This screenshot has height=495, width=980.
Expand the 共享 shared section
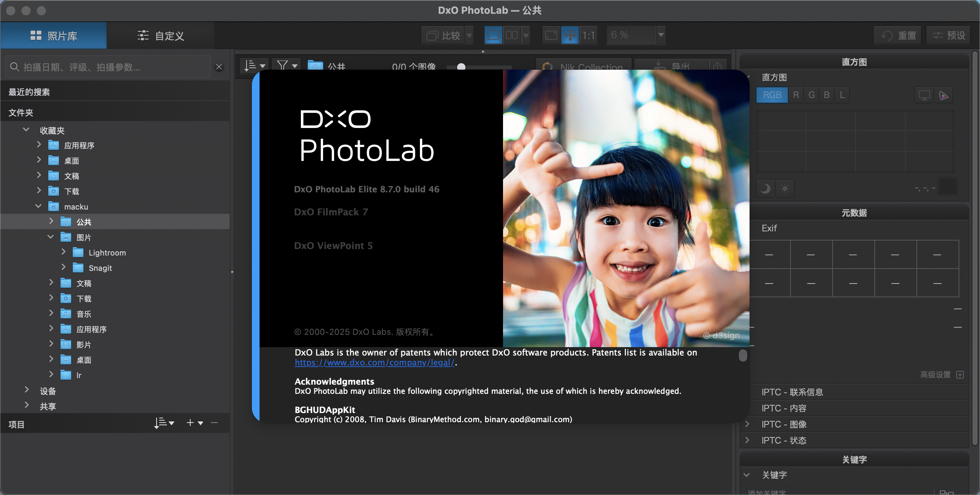26,405
